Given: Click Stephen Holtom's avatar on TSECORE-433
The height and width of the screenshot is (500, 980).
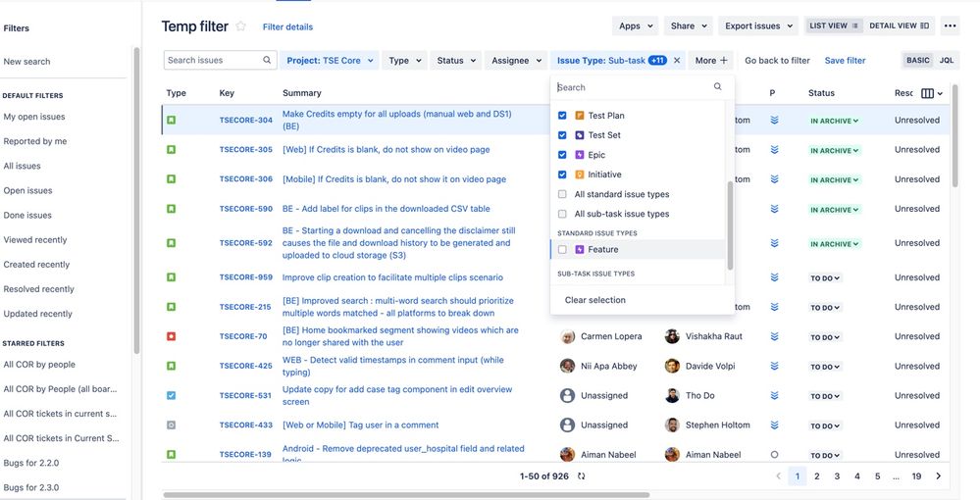Looking at the screenshot, I should tap(672, 425).
